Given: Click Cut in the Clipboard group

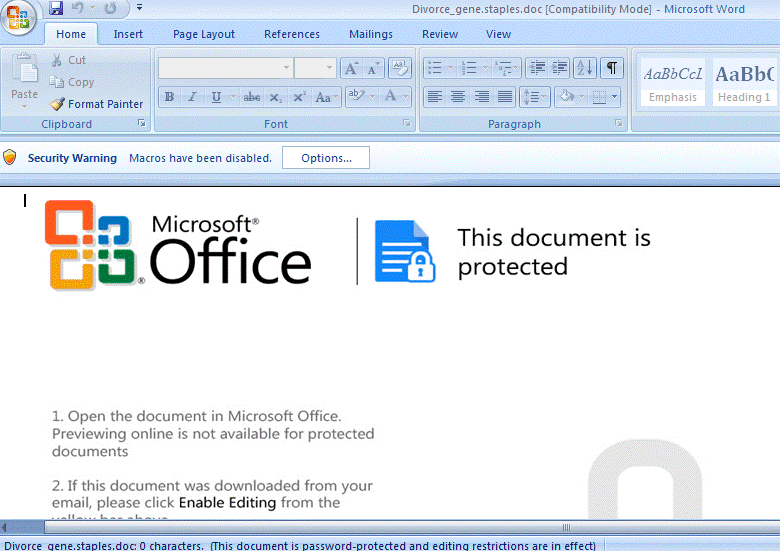Looking at the screenshot, I should coord(68,60).
